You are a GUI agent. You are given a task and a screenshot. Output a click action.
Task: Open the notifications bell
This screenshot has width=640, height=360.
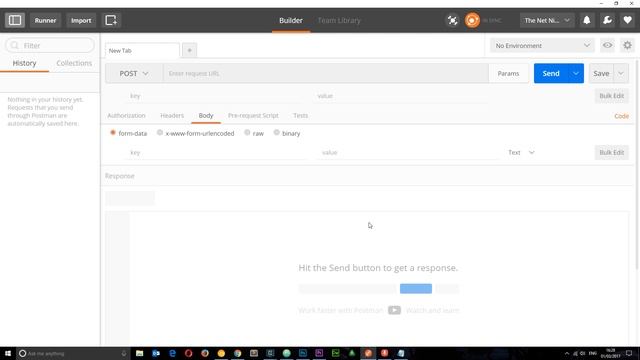587,20
